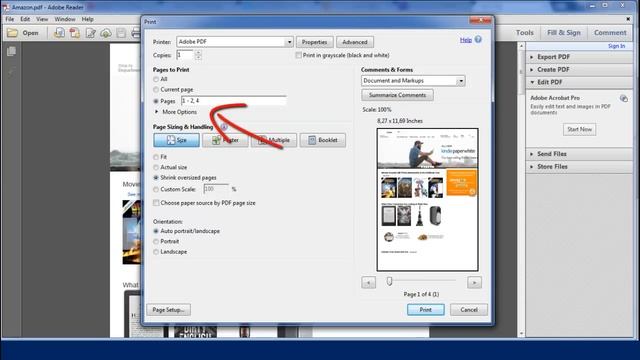This screenshot has width=640, height=360.
Task: Click the Save floppy disk toolbar icon
Action: point(121,33)
